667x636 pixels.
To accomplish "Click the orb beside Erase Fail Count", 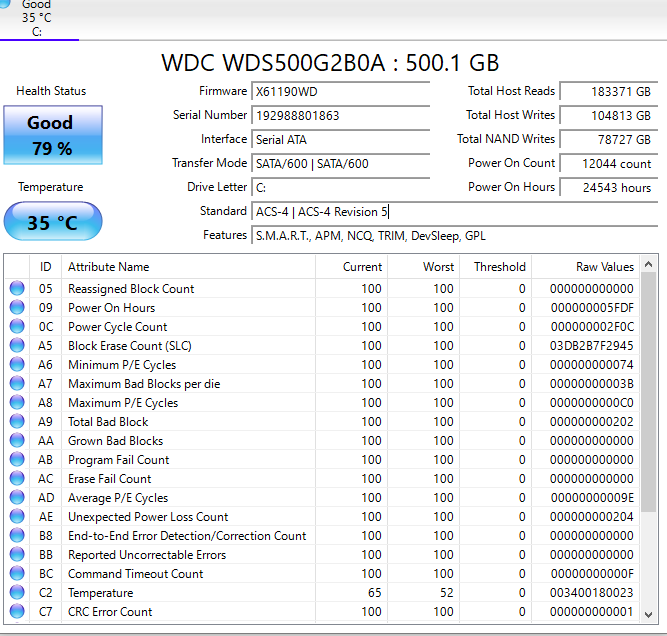I will (x=17, y=479).
